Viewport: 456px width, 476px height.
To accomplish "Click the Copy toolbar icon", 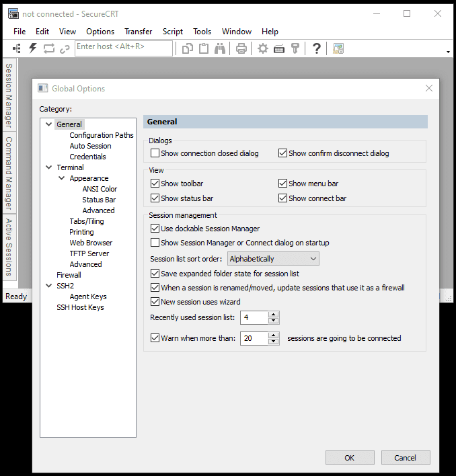I will tap(188, 48).
